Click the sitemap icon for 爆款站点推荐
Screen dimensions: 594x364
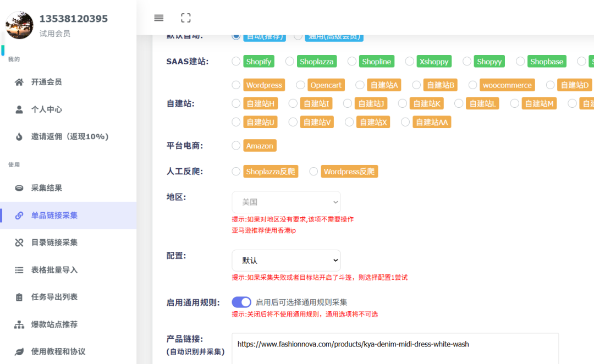[x=19, y=324]
